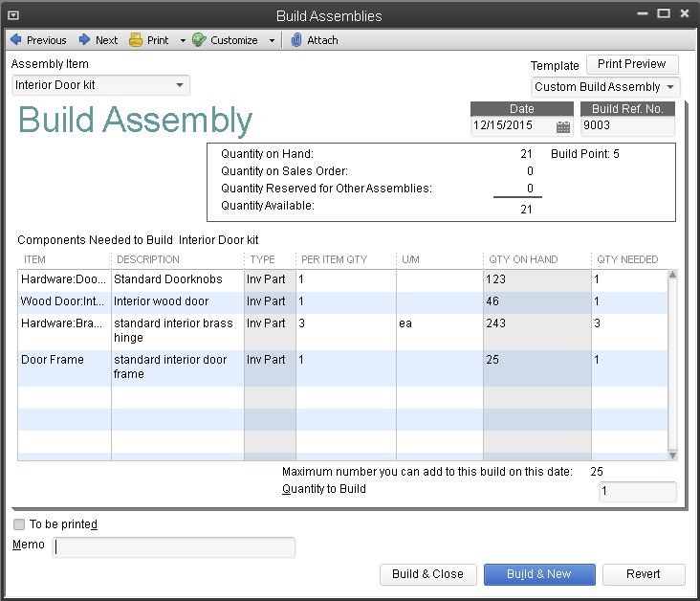Open the Custom Build Assembly template dropdown
The width and height of the screenshot is (700, 601).
tap(670, 87)
